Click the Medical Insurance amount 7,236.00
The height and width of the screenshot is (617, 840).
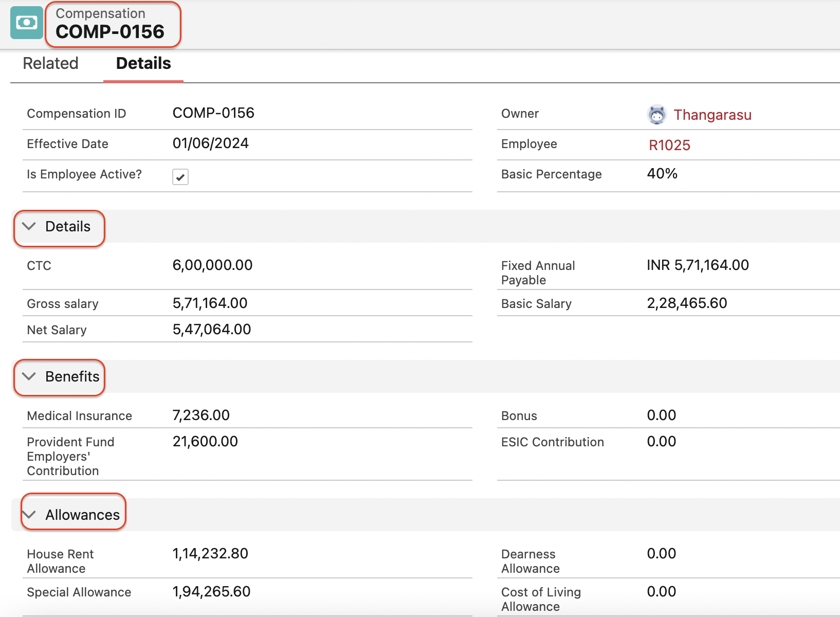pos(201,415)
